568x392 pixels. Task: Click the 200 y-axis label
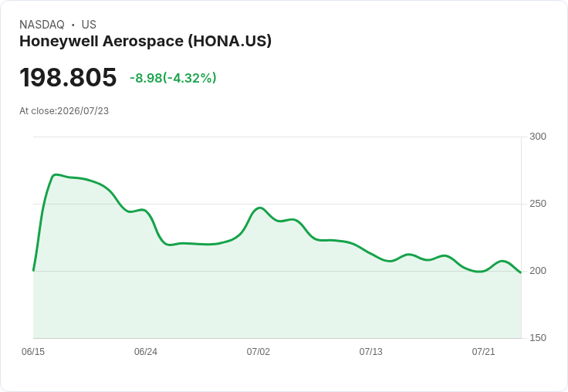click(x=538, y=271)
